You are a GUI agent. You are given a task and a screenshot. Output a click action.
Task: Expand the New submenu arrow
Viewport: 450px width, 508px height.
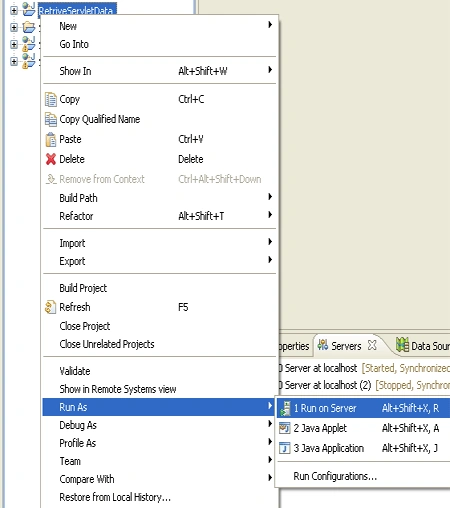[270, 25]
